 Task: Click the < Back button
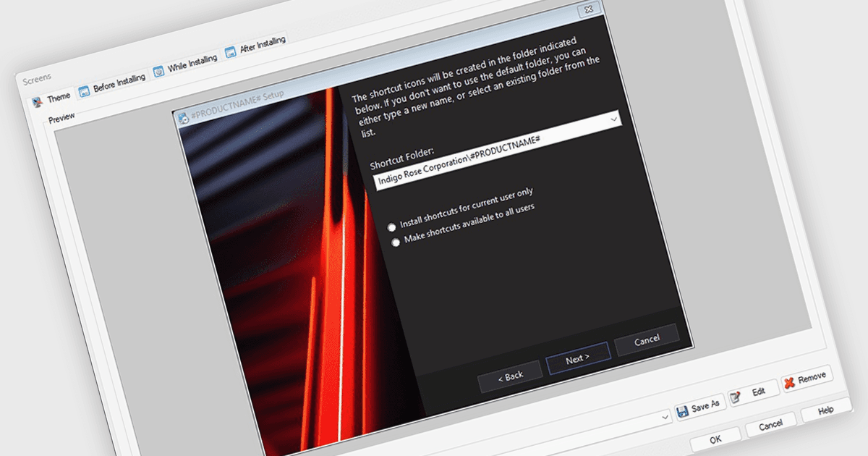tap(510, 376)
